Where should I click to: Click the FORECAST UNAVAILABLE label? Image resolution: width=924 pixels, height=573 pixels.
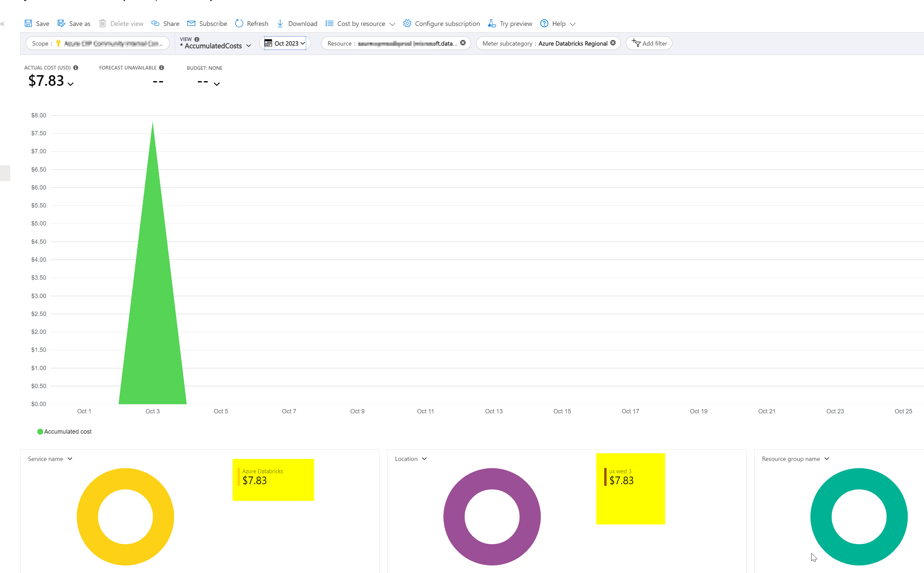[128, 68]
